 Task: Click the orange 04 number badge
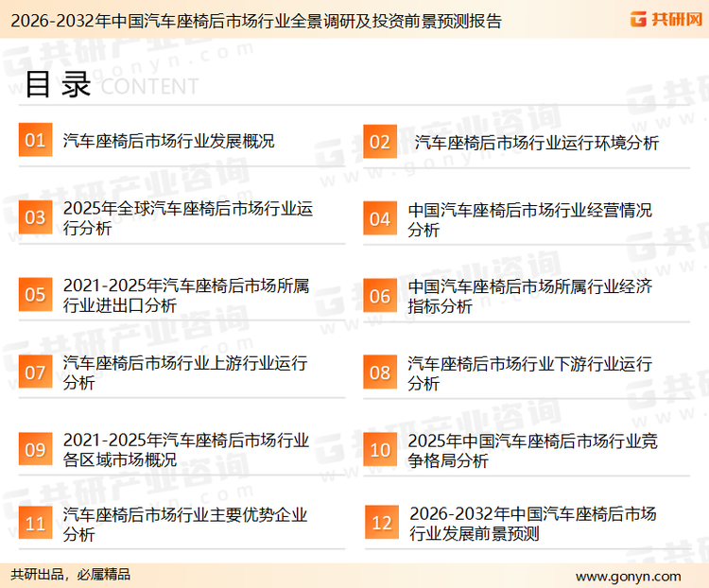(x=380, y=218)
